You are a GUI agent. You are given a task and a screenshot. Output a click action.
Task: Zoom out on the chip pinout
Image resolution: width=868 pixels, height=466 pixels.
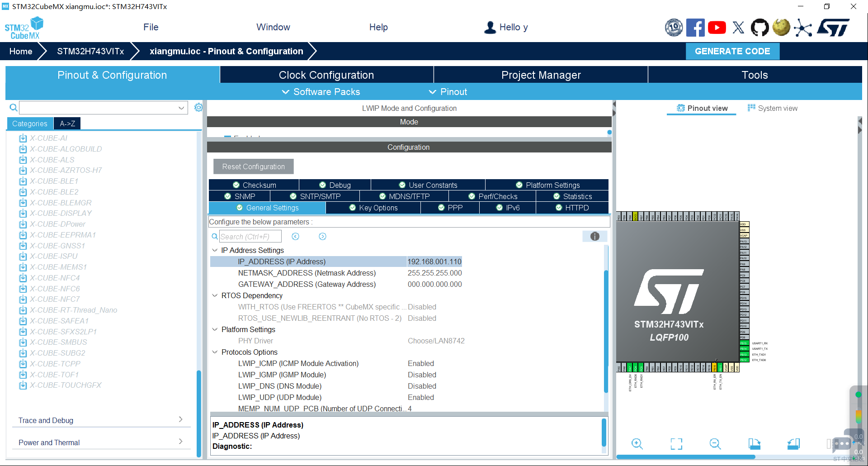(715, 444)
